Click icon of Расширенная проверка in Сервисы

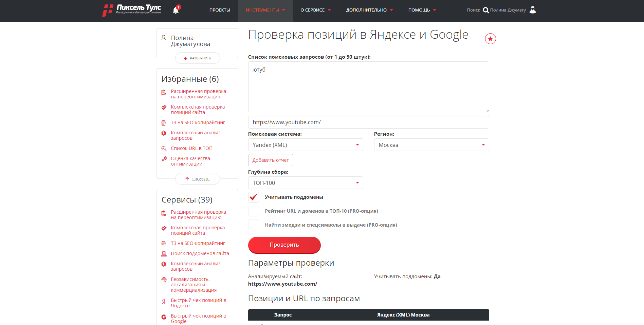(164, 213)
